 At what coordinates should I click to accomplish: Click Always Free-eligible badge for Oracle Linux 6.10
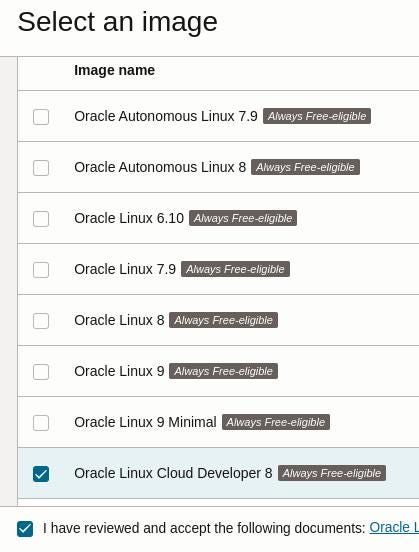[243, 218]
